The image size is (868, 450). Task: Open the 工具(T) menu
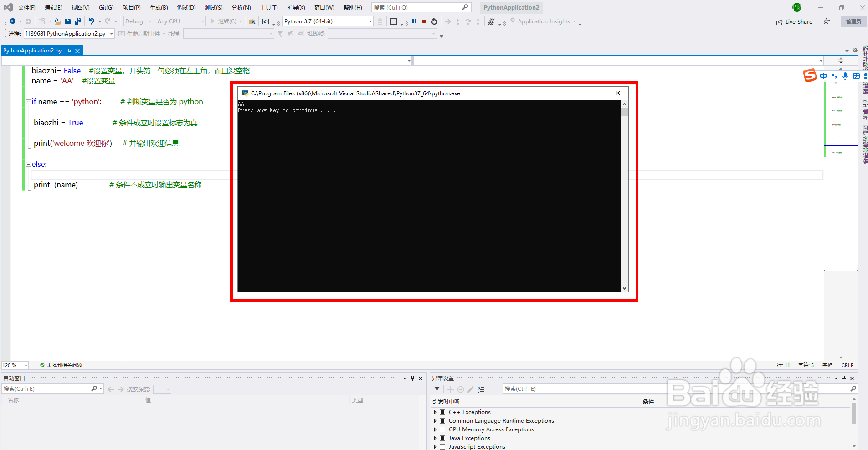pyautogui.click(x=269, y=8)
